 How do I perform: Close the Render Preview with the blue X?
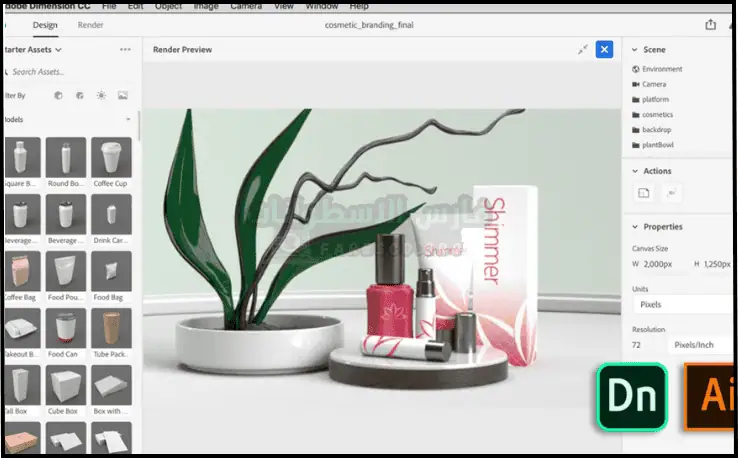(x=604, y=49)
